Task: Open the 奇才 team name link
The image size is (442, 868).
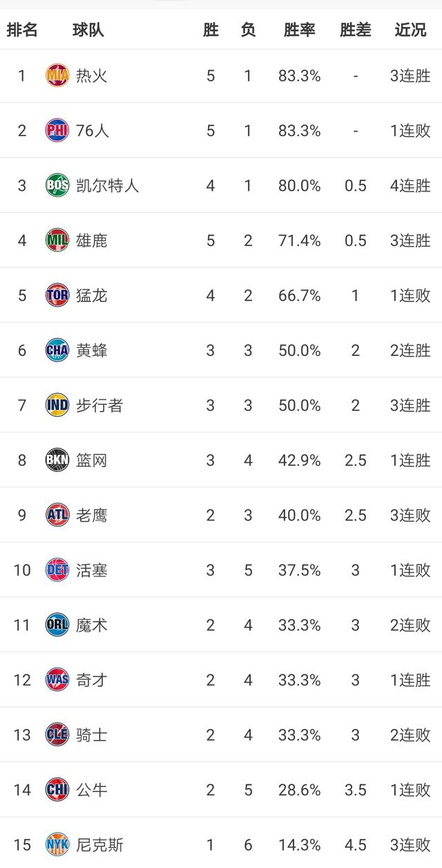Action: pos(92,680)
